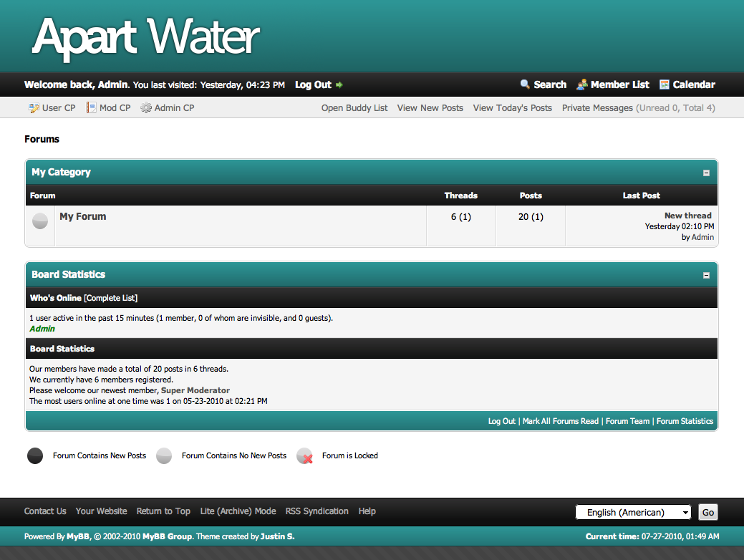Image resolution: width=744 pixels, height=560 pixels.
Task: Click the Threads count 6 (1)
Action: [x=460, y=217]
